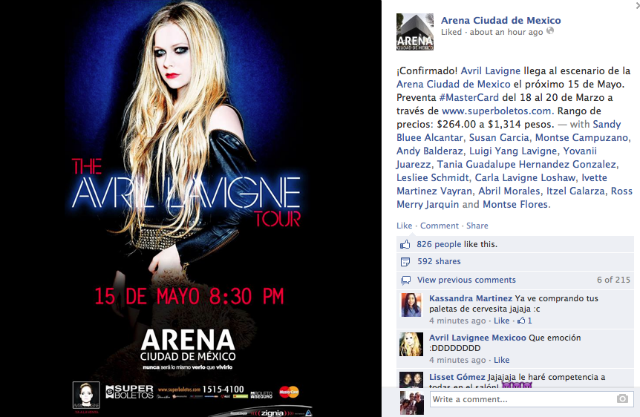Screen dimensions: 640x417
Task: Like Kassandra Martinez's comment
Action: 501,321
